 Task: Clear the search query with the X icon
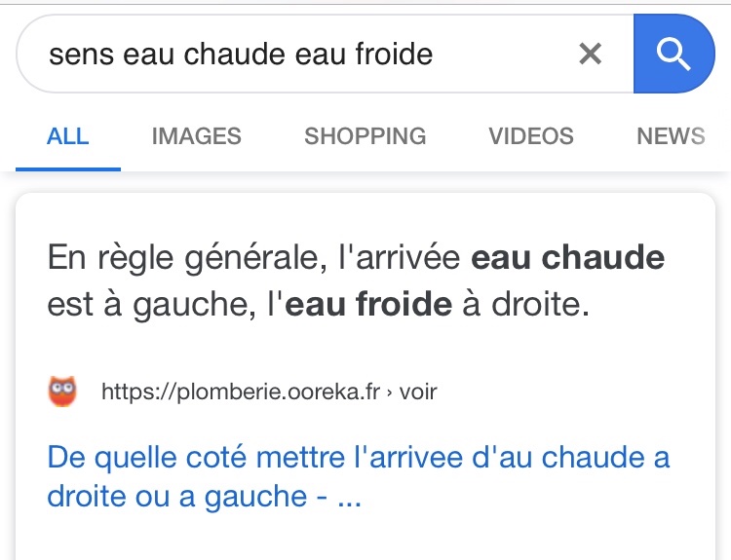[x=591, y=54]
